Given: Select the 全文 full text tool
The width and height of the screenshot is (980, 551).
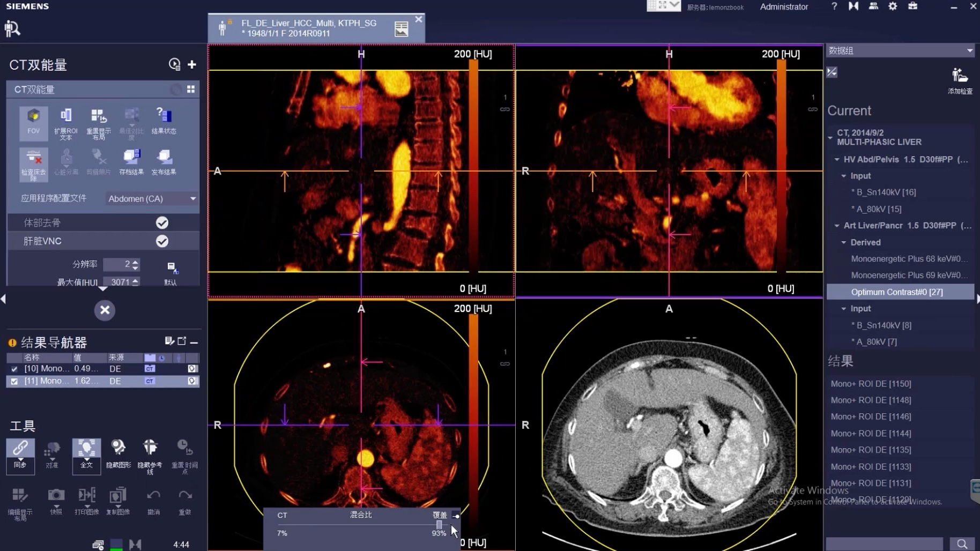Looking at the screenshot, I should [x=86, y=456].
